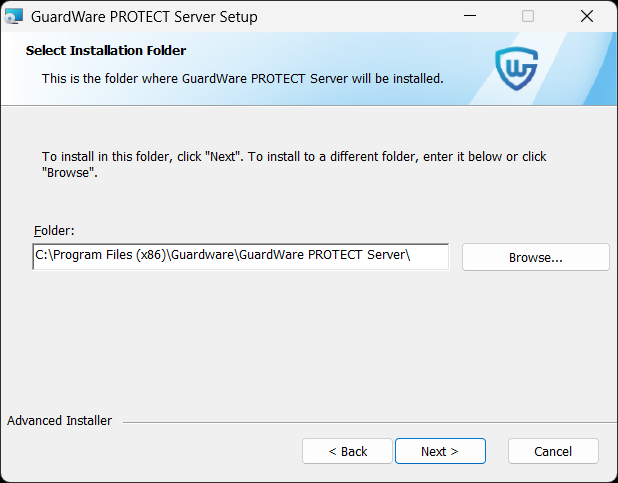Screen dimensions: 618x483
Task: Click the folder description subtitle in the banner
Action: click(x=242, y=78)
